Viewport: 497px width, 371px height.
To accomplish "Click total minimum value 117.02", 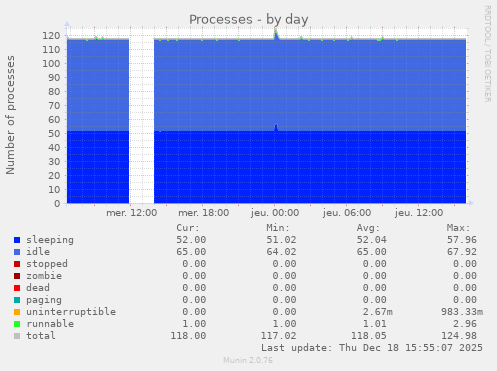I will (x=278, y=336).
